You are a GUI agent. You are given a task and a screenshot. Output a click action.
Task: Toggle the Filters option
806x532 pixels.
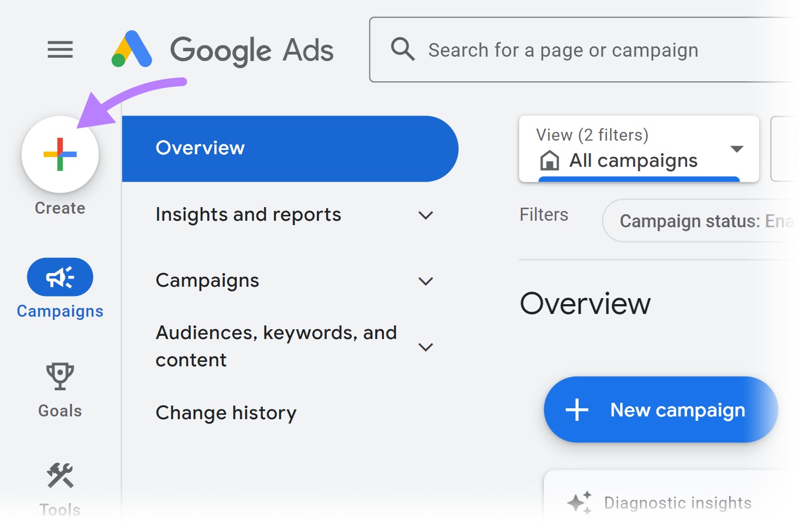[x=544, y=215]
